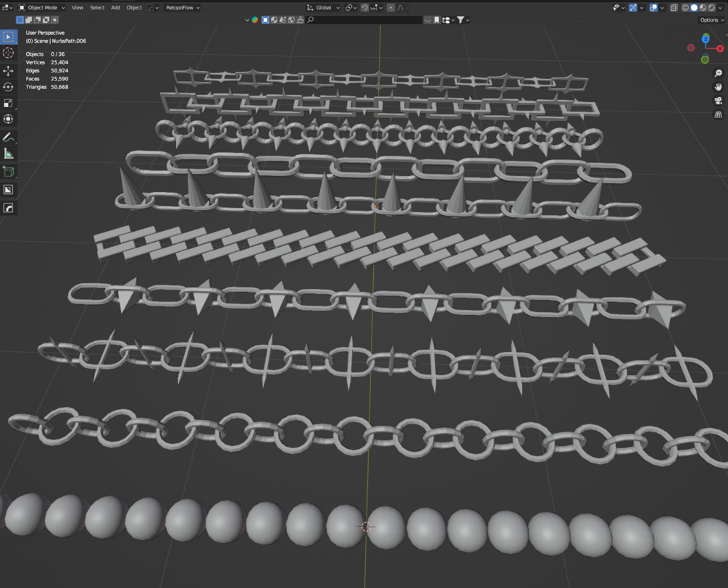
Task: Open the snapping options dropdown
Action: coord(377,7)
